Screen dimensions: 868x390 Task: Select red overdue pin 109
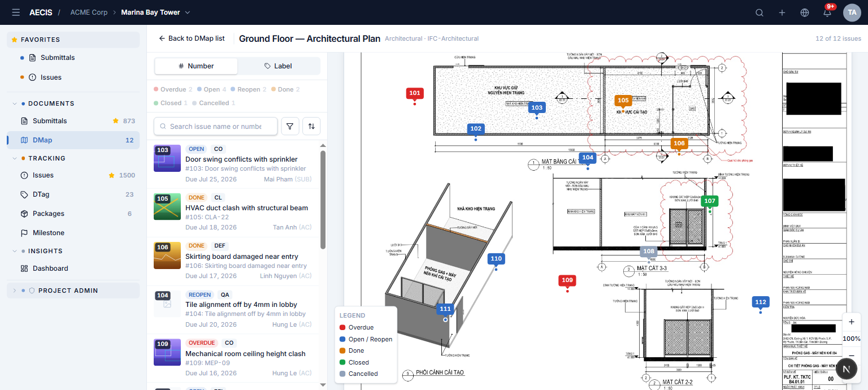pyautogui.click(x=567, y=280)
